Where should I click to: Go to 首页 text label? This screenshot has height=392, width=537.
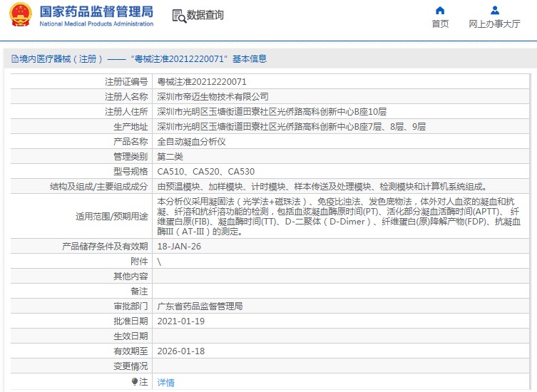tap(440, 24)
